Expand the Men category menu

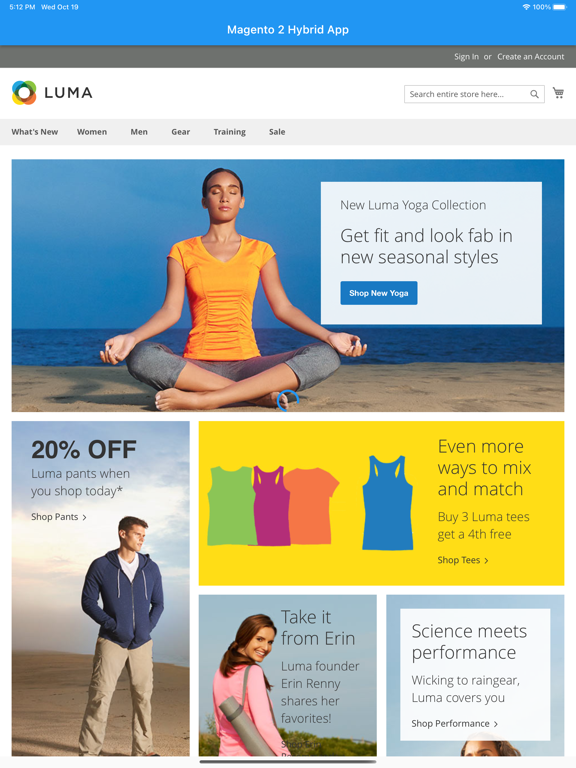[x=139, y=132]
